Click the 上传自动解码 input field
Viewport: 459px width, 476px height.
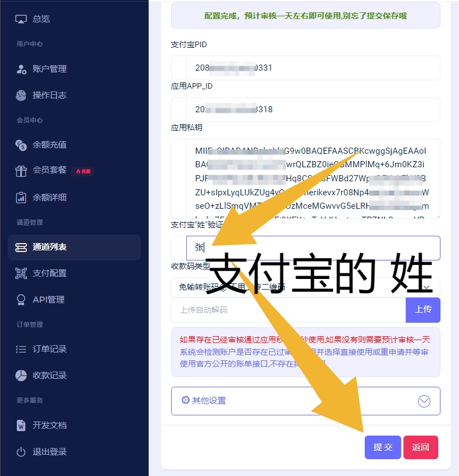288,310
